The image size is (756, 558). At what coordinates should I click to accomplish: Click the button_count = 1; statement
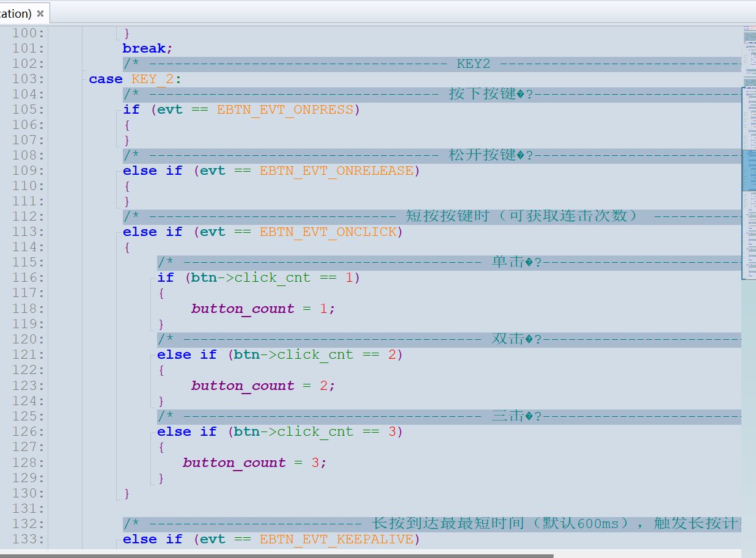(x=263, y=309)
